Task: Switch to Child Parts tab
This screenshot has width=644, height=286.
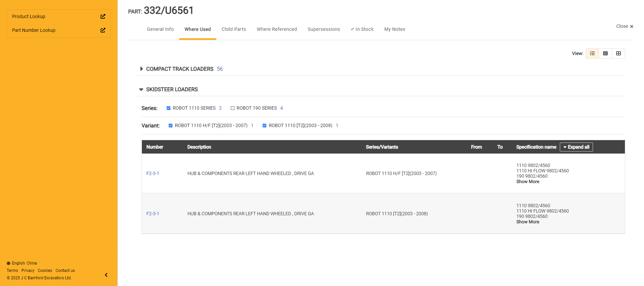Action: point(233,29)
